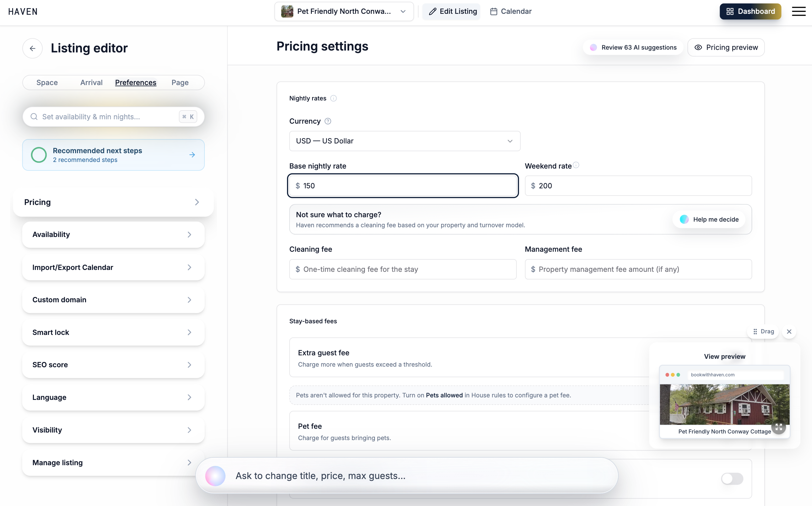
Task: Click the back arrow beside Listing editor
Action: coord(32,48)
